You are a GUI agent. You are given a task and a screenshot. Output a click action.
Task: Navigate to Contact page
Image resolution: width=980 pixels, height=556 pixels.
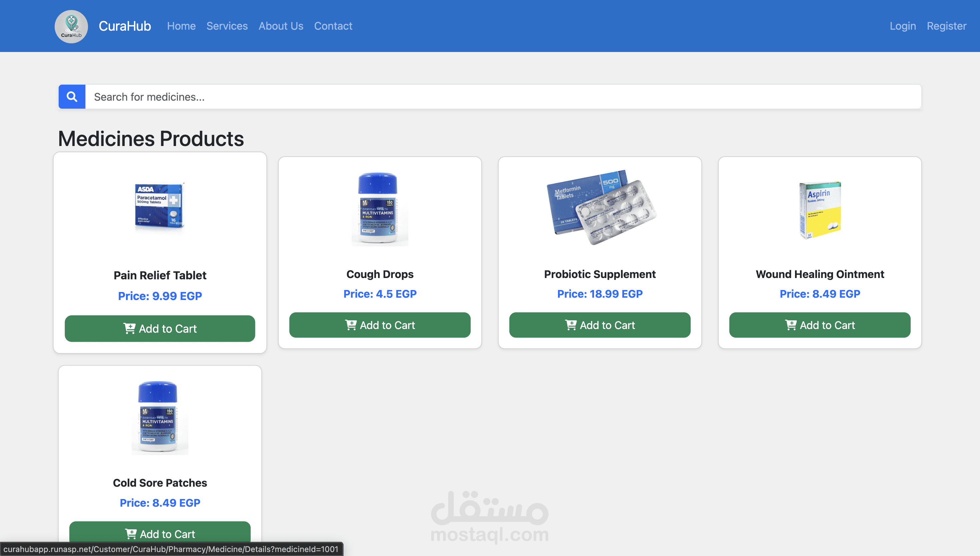pos(333,26)
